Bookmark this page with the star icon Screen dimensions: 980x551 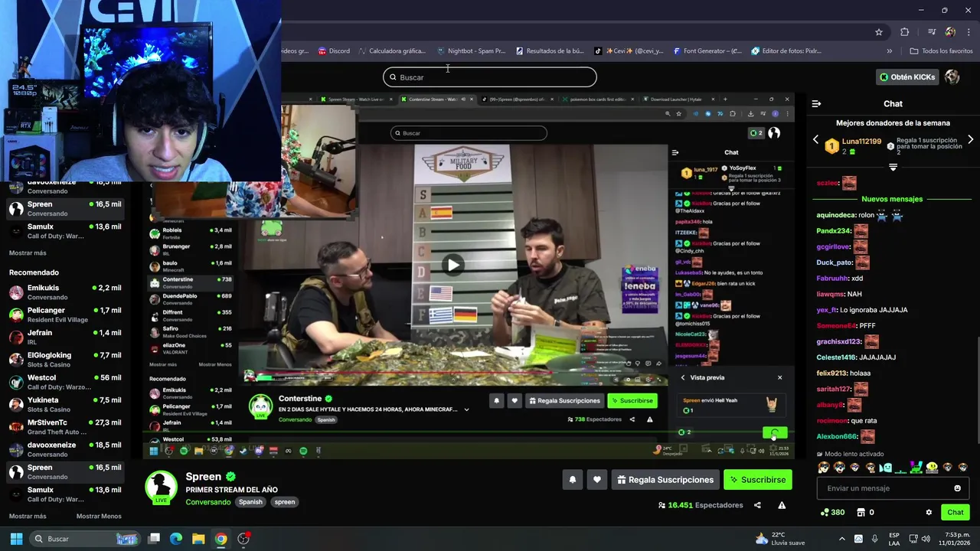pyautogui.click(x=879, y=32)
